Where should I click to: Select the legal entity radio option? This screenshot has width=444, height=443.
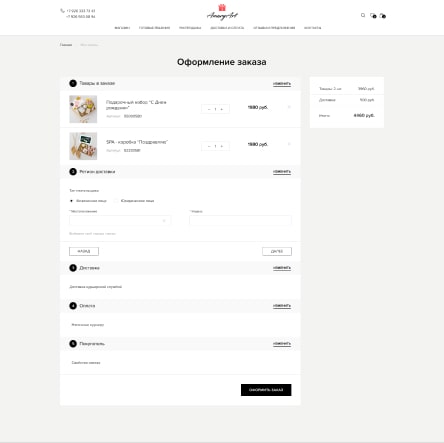[x=116, y=201]
